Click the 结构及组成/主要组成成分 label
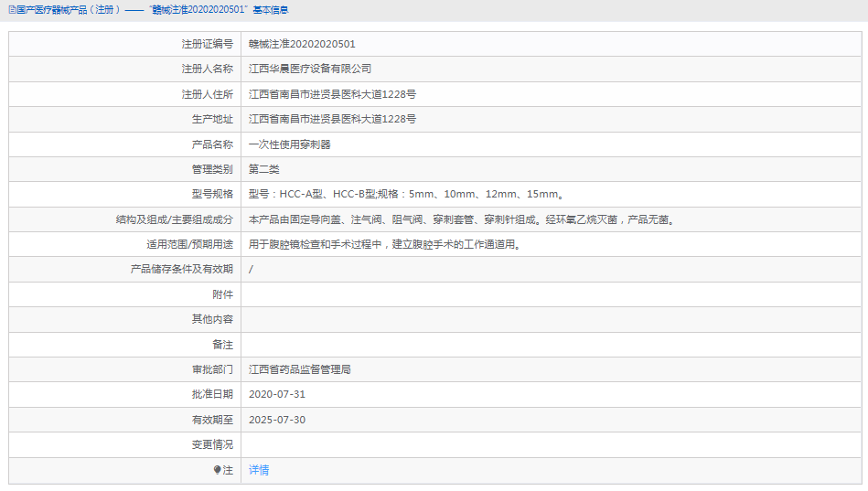The width and height of the screenshot is (868, 491). pyautogui.click(x=175, y=219)
